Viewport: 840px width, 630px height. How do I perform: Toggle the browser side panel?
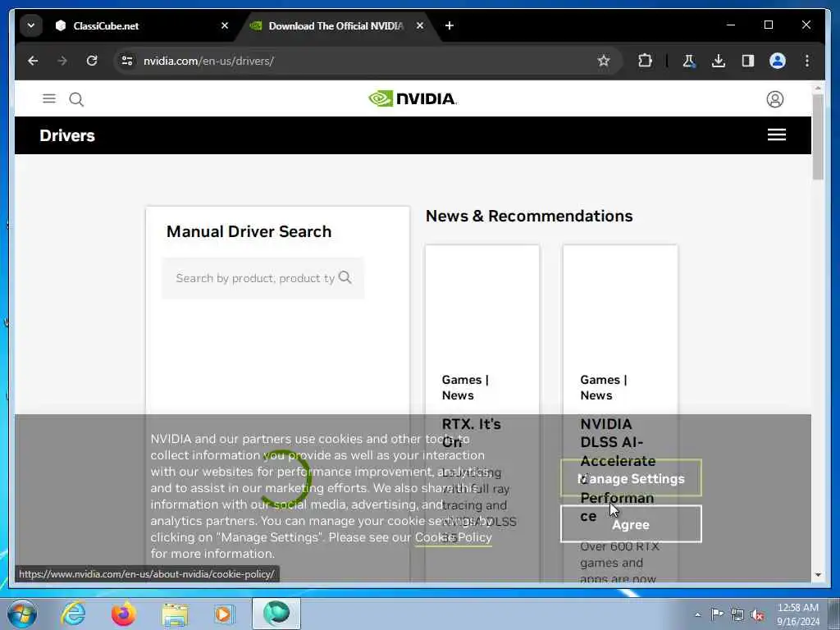coord(748,61)
